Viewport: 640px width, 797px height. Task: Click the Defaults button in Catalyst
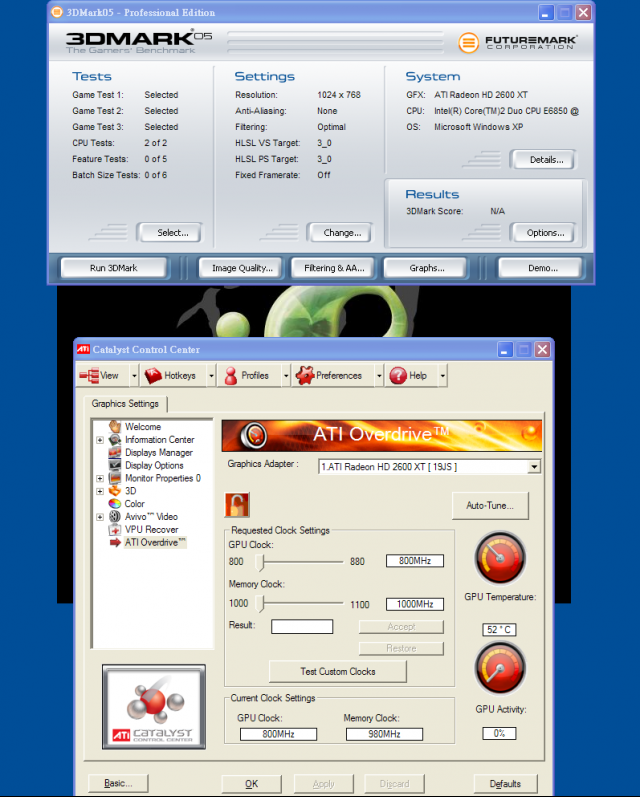(505, 783)
